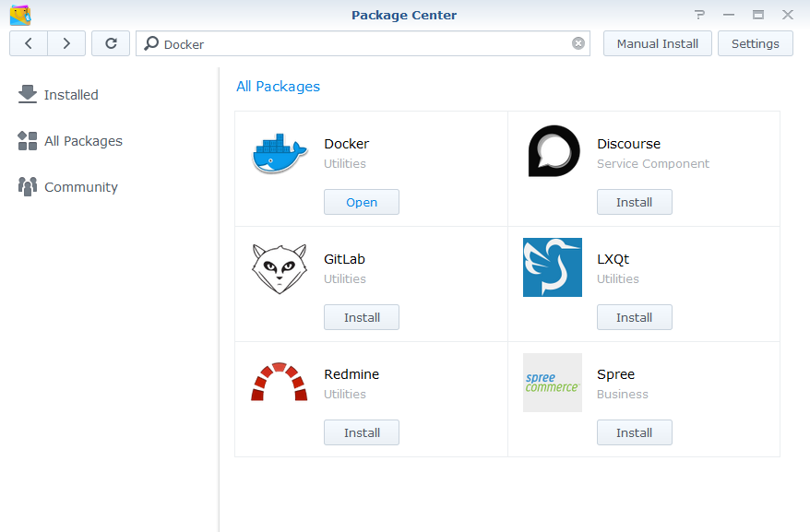Close the Package Center window
The image size is (810, 532).
(787, 15)
